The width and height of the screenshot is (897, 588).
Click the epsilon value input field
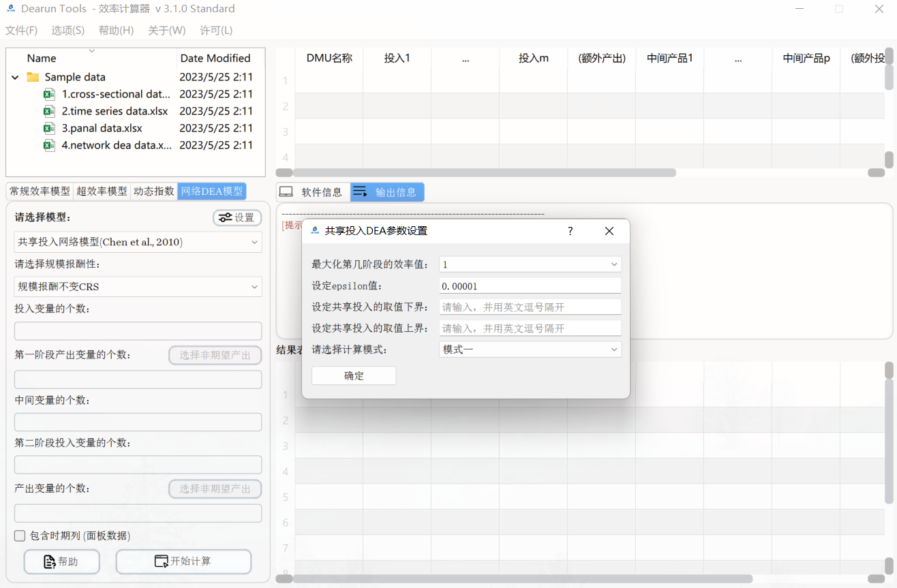(x=530, y=285)
